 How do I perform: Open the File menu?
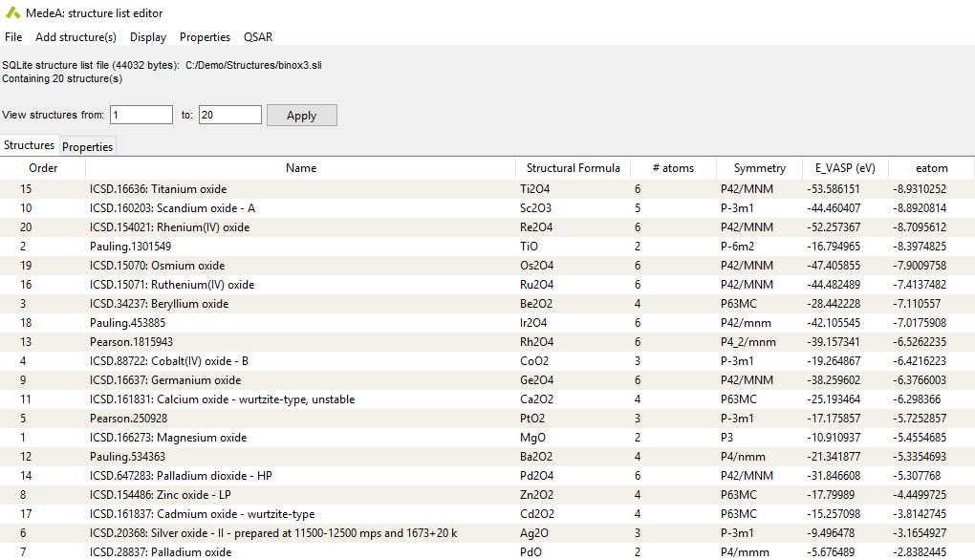coord(13,37)
